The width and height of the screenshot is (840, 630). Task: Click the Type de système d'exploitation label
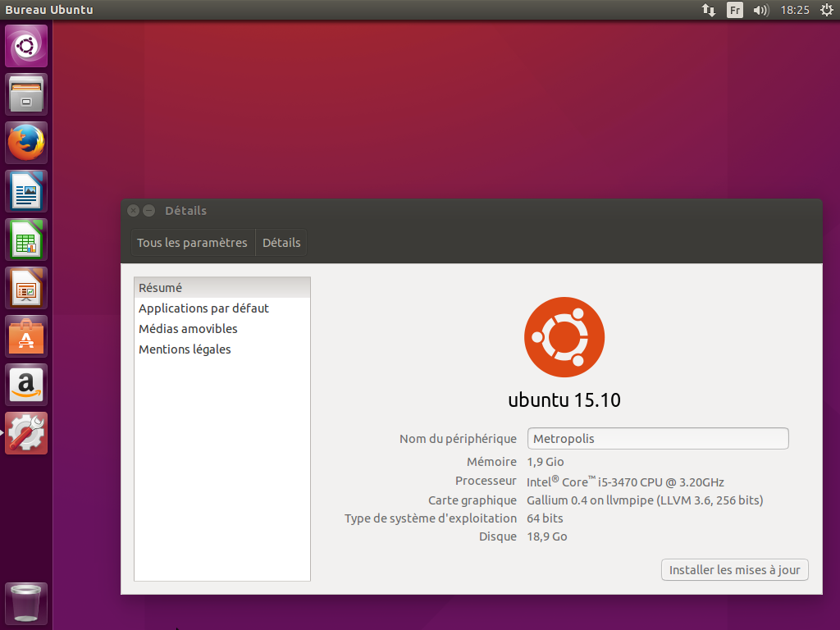point(431,518)
